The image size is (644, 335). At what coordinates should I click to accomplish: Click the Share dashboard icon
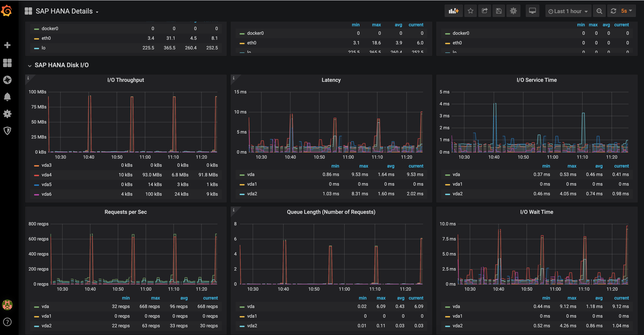tap(484, 11)
